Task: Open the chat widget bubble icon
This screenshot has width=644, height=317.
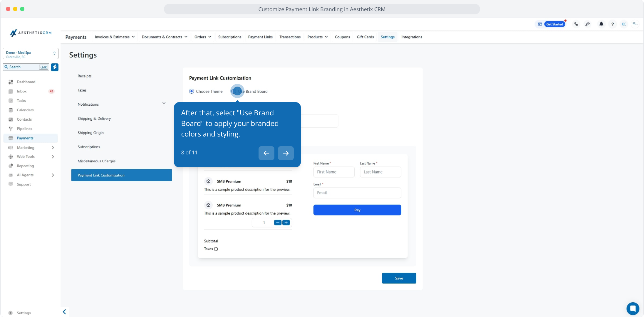Action: pos(633,308)
